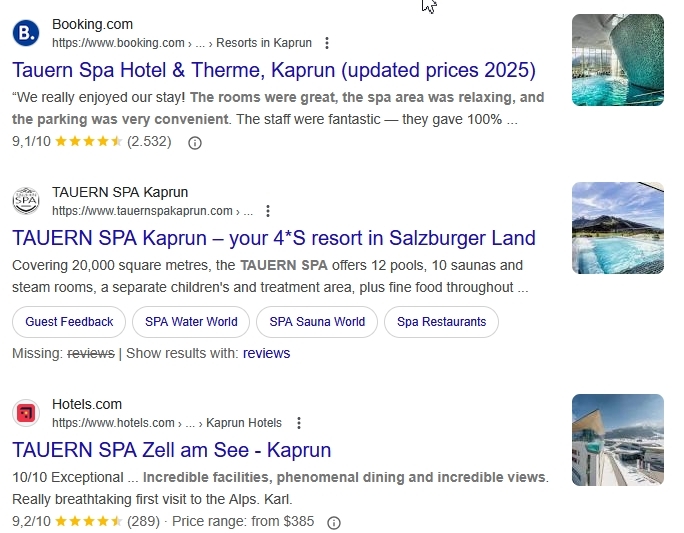
Task: Select the Spa Restaurants chip
Action: [441, 322]
